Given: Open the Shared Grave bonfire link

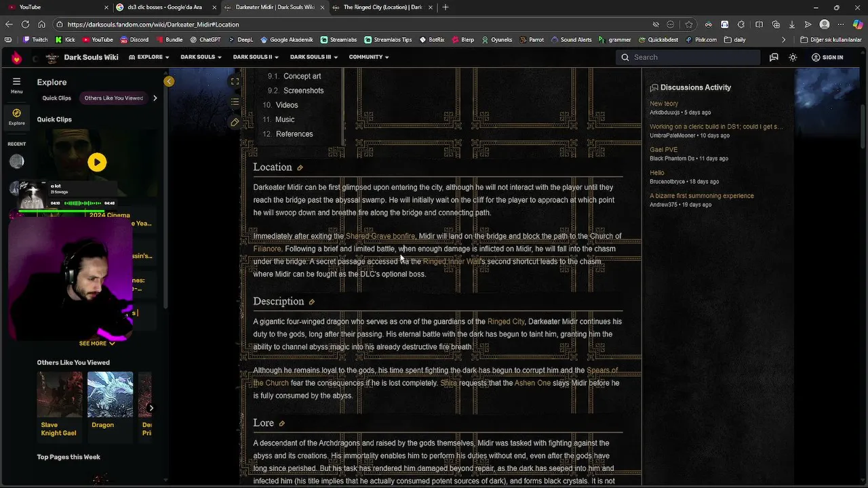Looking at the screenshot, I should (380, 237).
